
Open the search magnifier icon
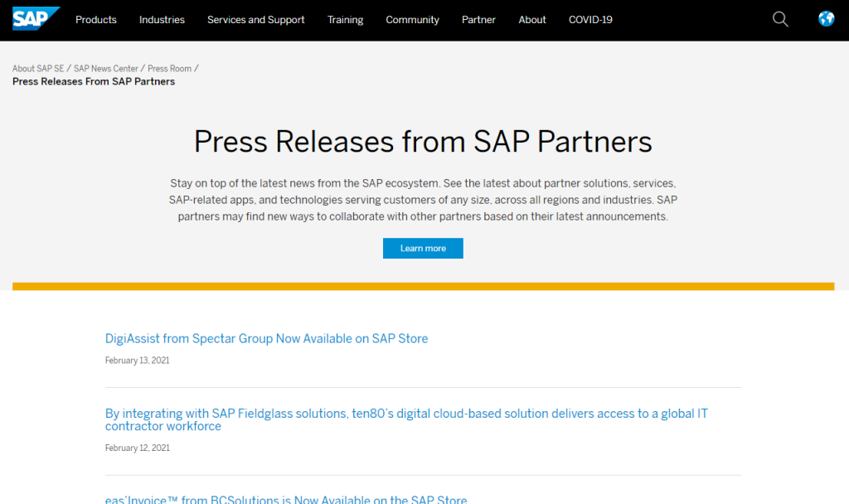pyautogui.click(x=780, y=20)
